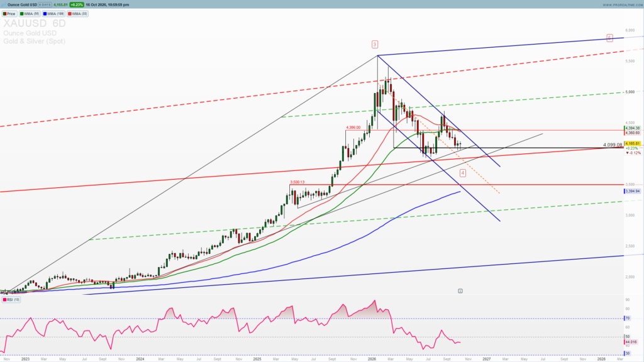Click the 6,000 price axis label

tap(630, 30)
